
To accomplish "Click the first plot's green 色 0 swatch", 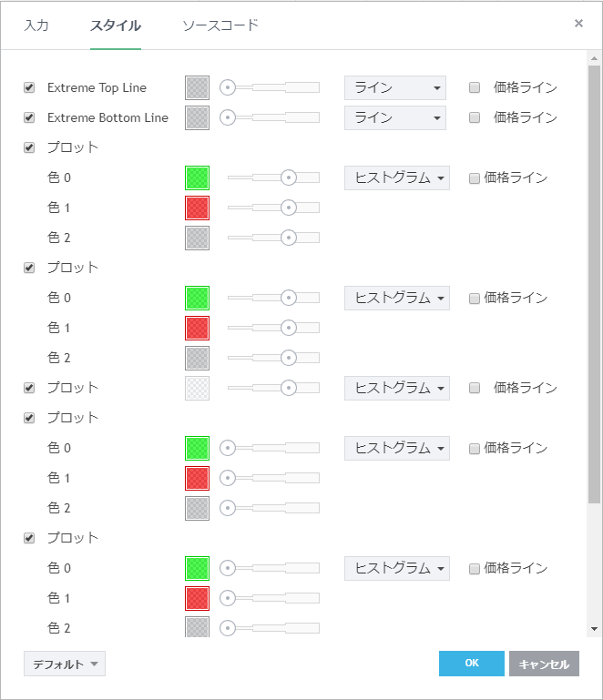I will tap(197, 178).
